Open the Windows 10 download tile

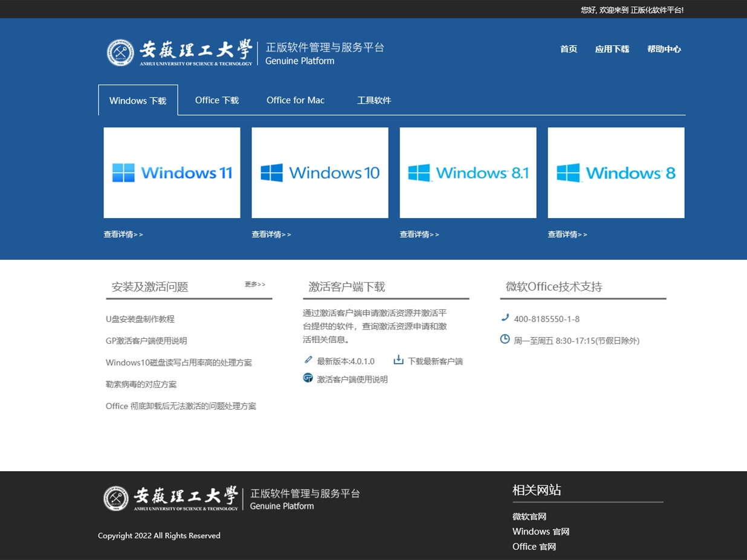[320, 173]
